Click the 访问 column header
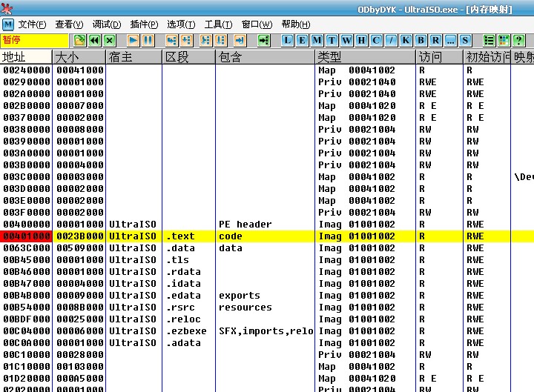534x392 pixels. [439, 57]
